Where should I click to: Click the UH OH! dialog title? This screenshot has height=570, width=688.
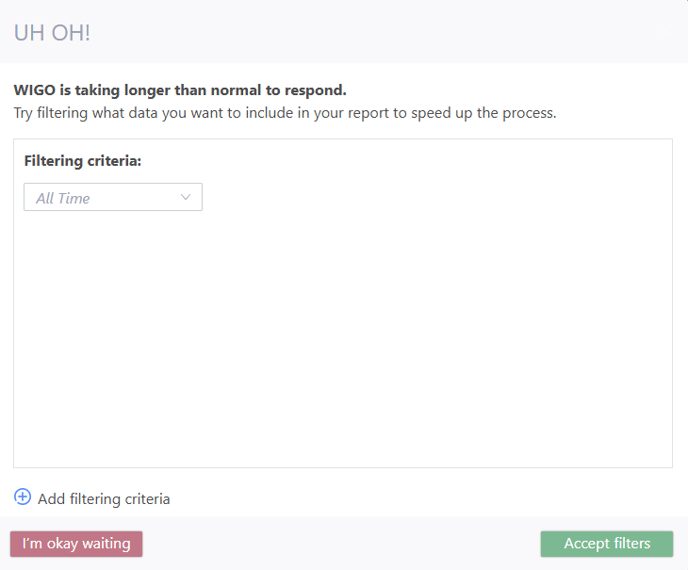coord(52,33)
